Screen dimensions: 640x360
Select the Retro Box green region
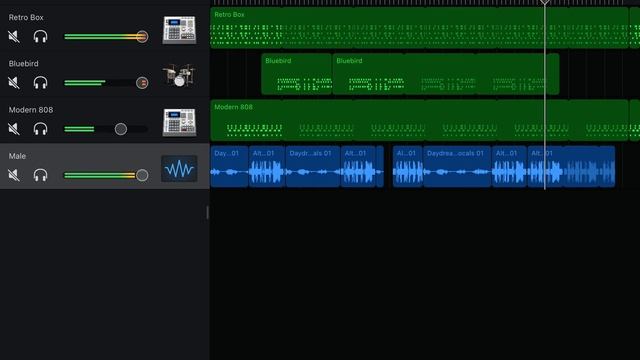(419, 28)
